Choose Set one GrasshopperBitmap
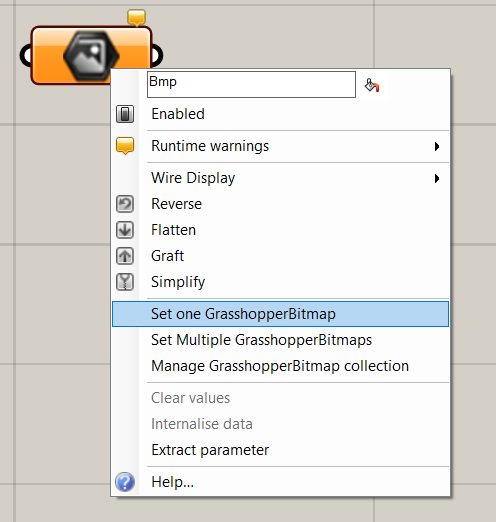Image resolution: width=496 pixels, height=522 pixels. point(280,314)
